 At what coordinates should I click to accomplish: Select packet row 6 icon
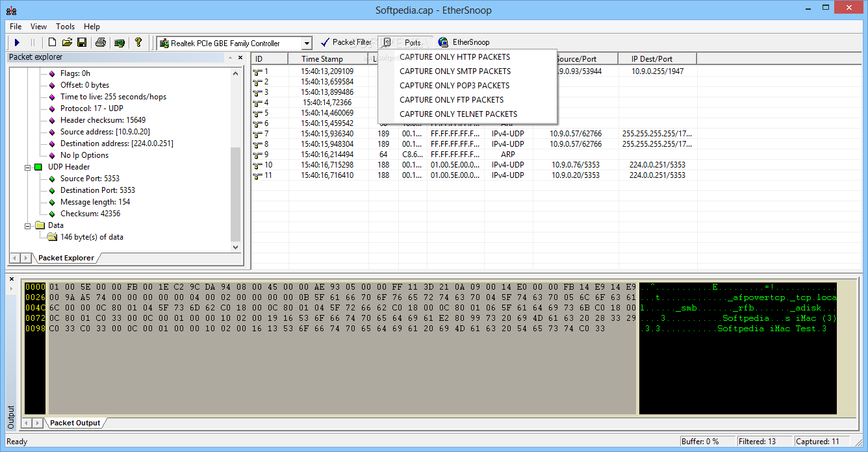pyautogui.click(x=258, y=123)
